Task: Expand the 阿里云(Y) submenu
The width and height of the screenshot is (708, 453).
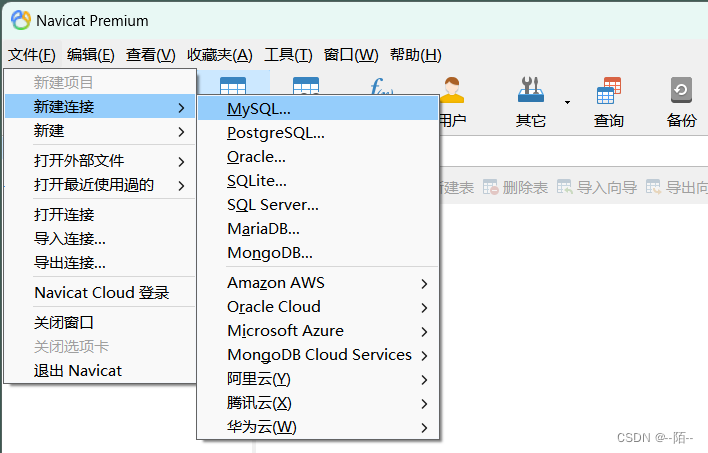Action: pyautogui.click(x=318, y=378)
